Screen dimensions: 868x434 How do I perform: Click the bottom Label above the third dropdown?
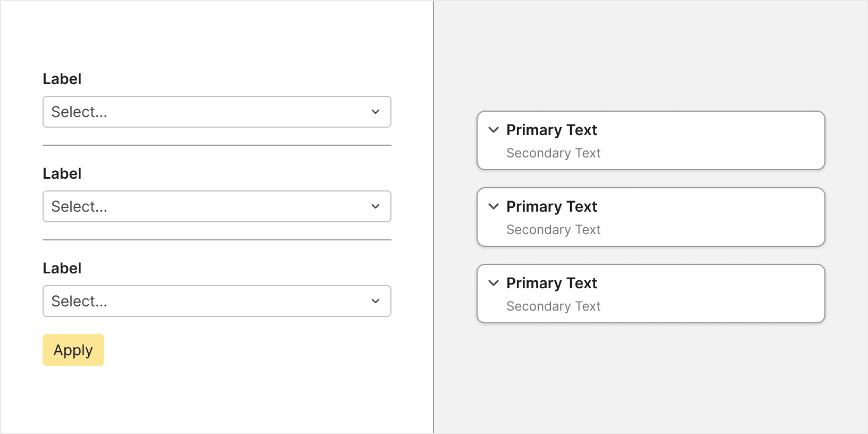click(x=62, y=268)
